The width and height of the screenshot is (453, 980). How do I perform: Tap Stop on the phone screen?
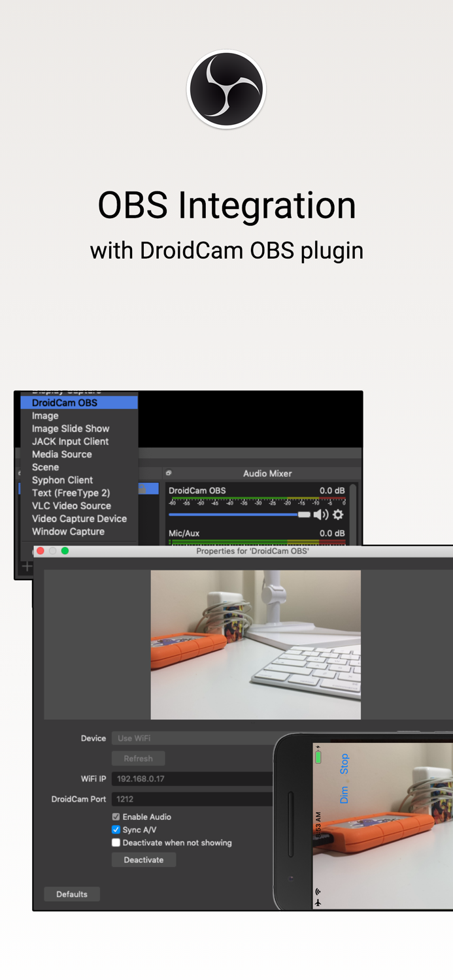tap(344, 764)
